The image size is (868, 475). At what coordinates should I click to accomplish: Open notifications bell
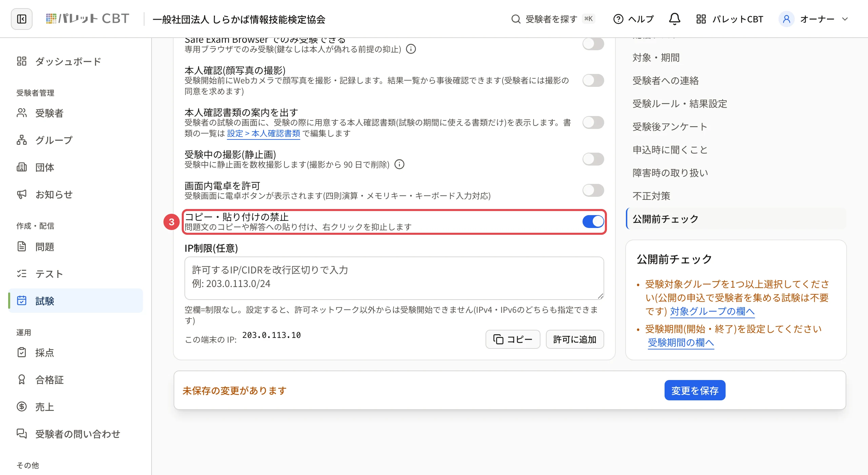tap(674, 19)
